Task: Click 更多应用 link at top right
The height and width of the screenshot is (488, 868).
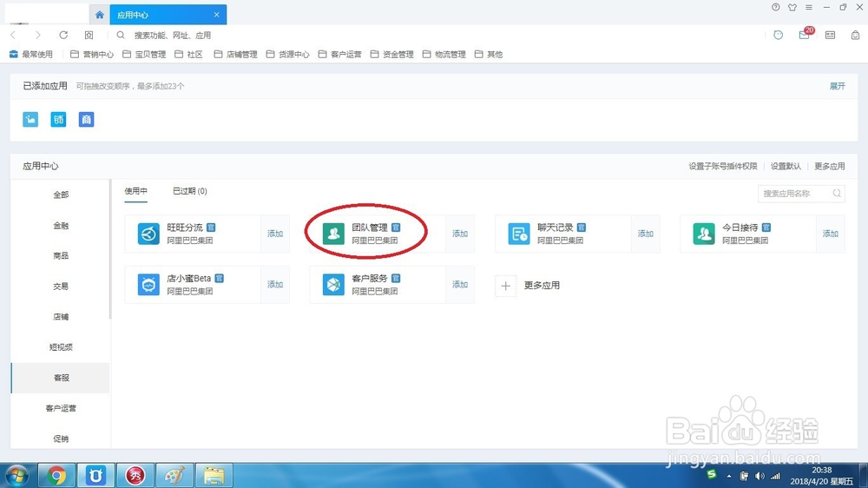Action: (x=829, y=166)
